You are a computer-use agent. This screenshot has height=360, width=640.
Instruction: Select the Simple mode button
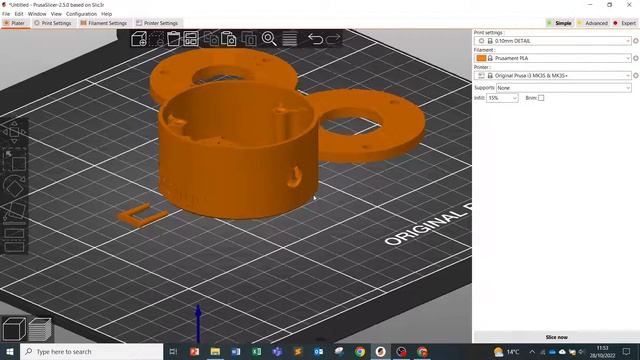(x=559, y=23)
